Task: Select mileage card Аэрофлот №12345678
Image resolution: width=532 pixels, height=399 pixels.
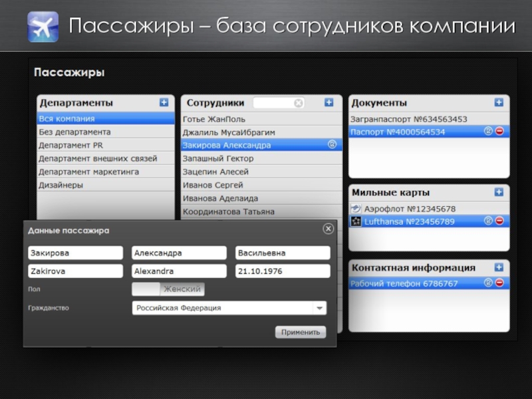Action: tap(429, 209)
